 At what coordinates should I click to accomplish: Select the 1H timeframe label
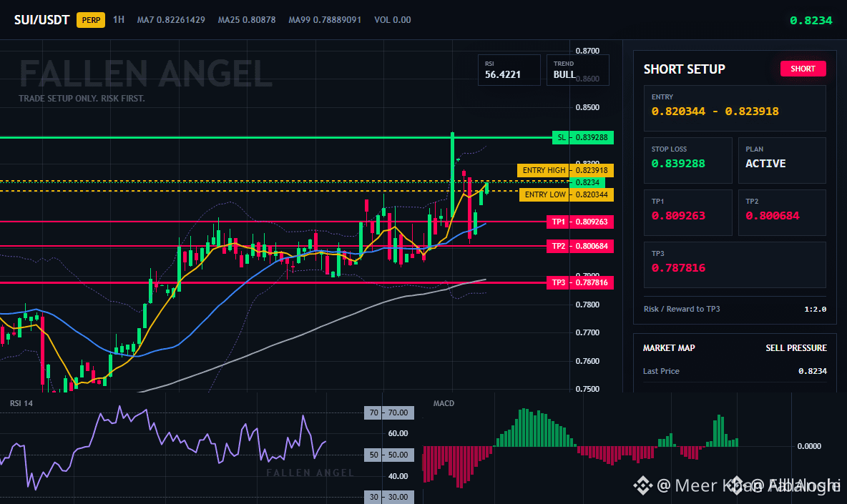118,20
